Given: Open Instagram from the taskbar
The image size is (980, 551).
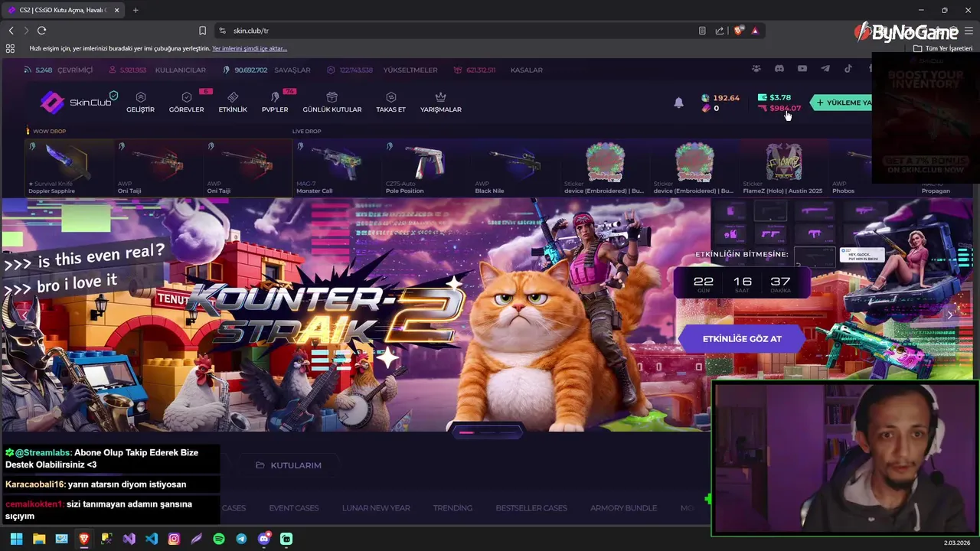Looking at the screenshot, I should pos(174,539).
